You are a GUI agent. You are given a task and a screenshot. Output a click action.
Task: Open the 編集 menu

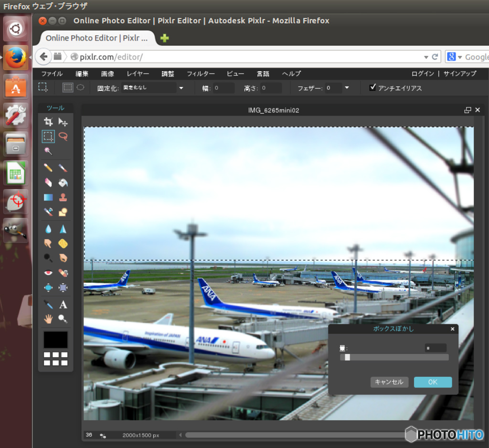82,74
